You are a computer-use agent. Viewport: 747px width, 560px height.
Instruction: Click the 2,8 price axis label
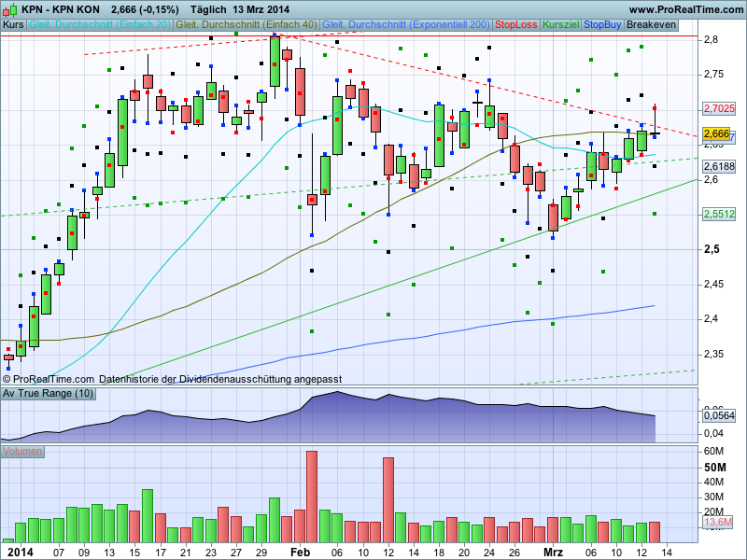click(x=711, y=39)
